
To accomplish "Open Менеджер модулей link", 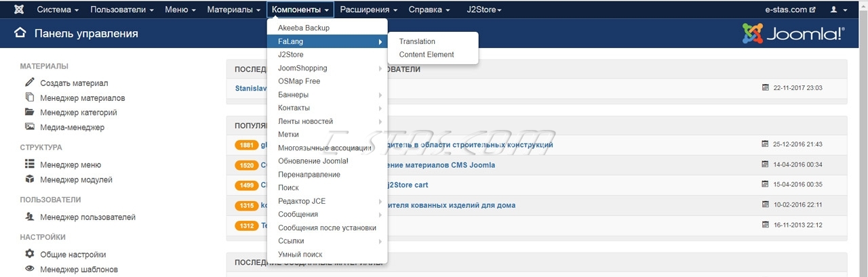I will 76,179.
